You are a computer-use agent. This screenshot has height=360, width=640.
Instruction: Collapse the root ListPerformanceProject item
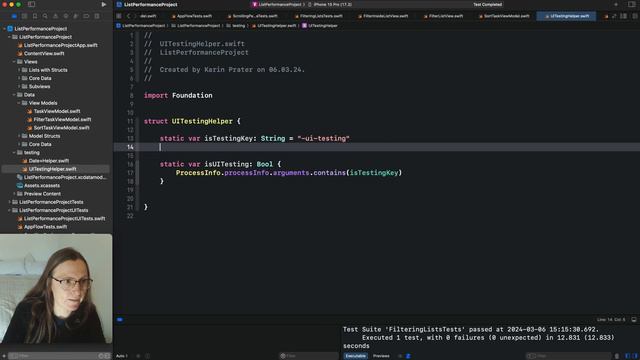click(4, 29)
